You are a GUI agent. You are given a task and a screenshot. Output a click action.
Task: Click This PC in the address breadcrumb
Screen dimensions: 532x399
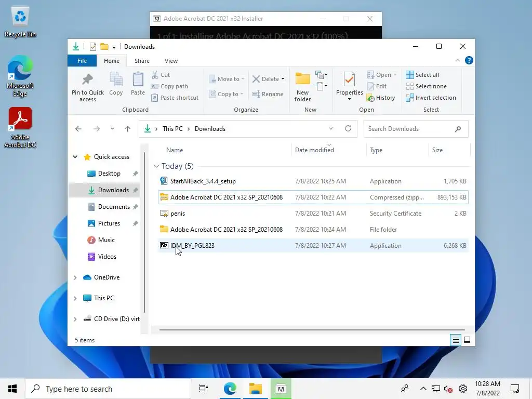point(172,129)
